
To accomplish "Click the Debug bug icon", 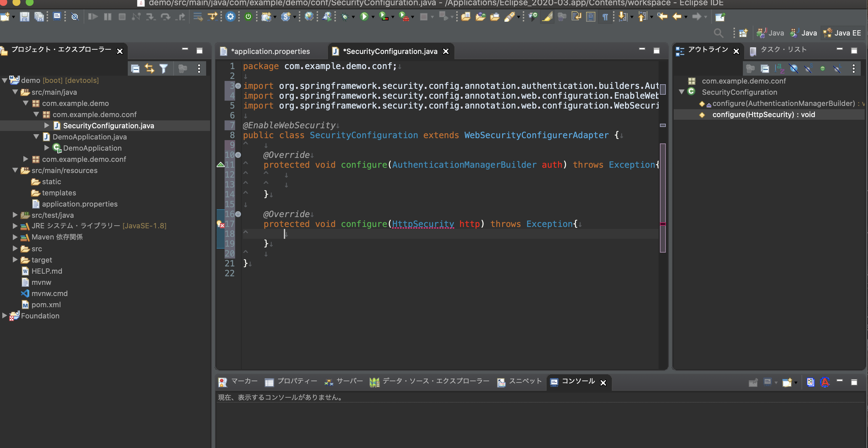I will click(345, 17).
